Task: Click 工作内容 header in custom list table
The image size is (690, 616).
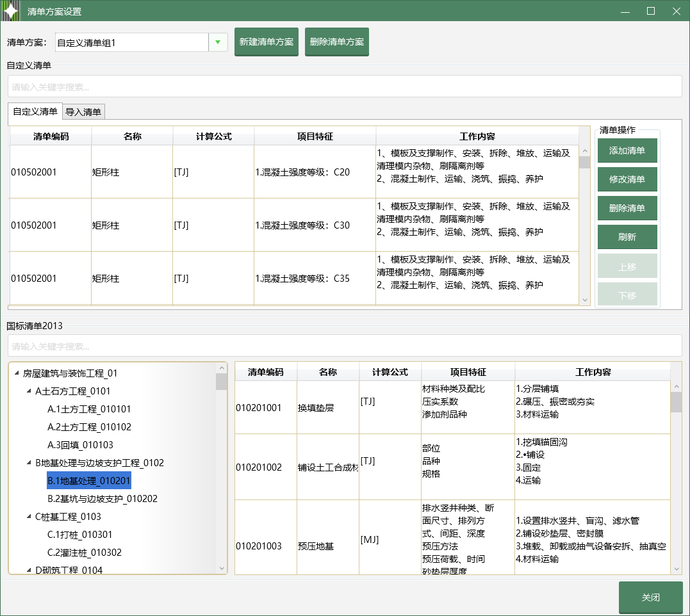Action: tap(477, 136)
